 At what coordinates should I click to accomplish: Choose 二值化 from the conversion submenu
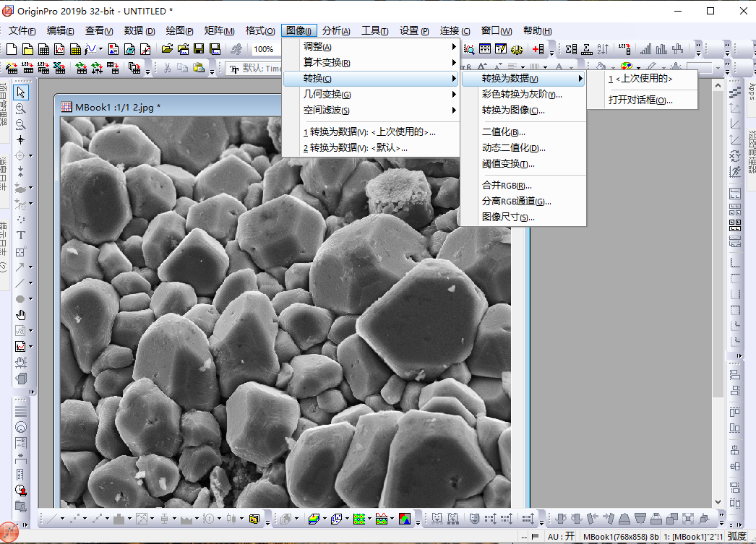pos(503,132)
